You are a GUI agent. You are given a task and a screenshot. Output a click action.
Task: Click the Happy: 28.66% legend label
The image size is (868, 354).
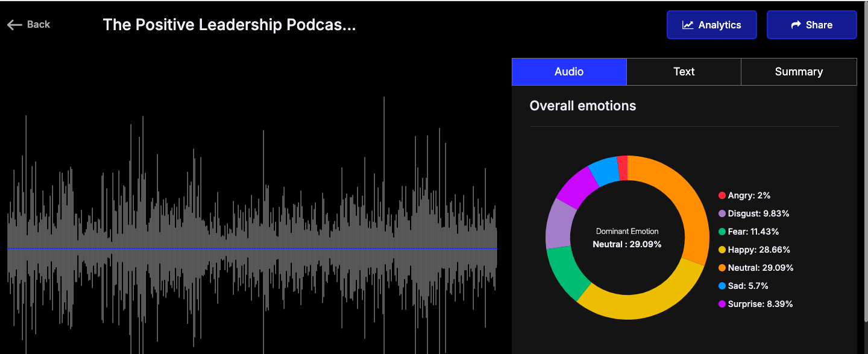click(759, 250)
